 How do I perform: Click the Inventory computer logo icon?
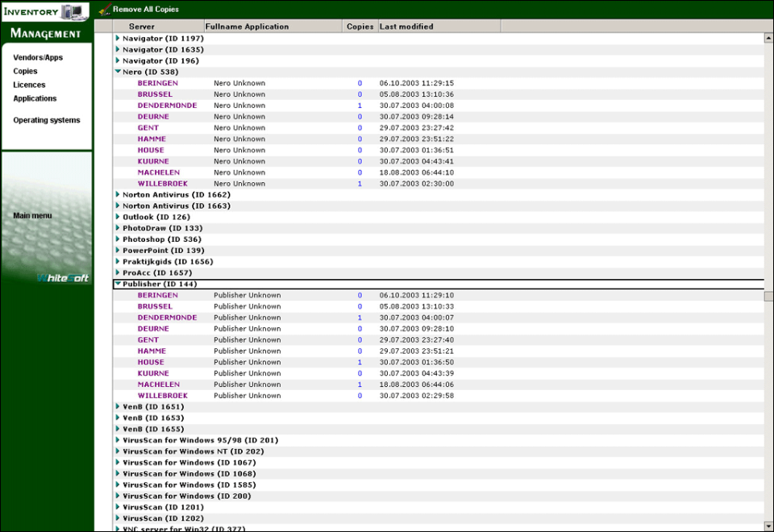74,11
